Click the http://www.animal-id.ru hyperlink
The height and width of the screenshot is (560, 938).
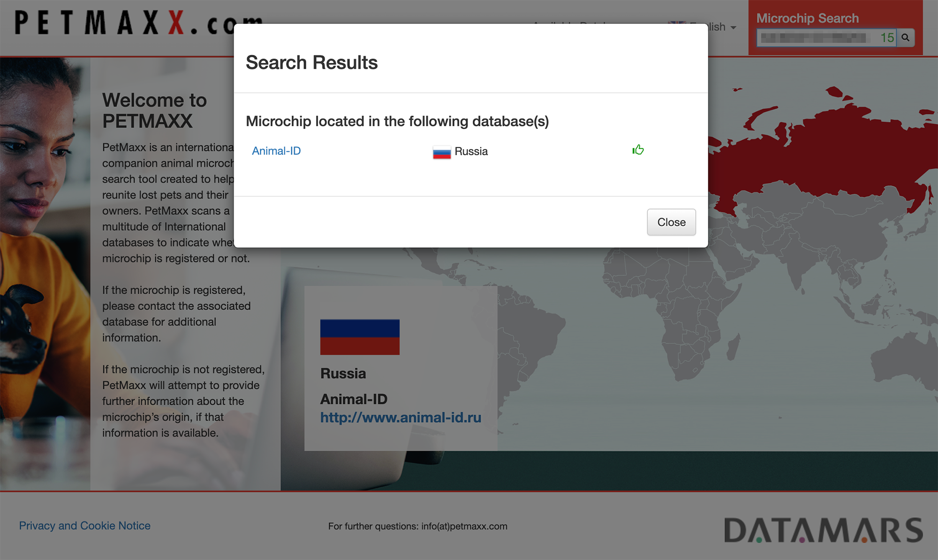pyautogui.click(x=400, y=416)
